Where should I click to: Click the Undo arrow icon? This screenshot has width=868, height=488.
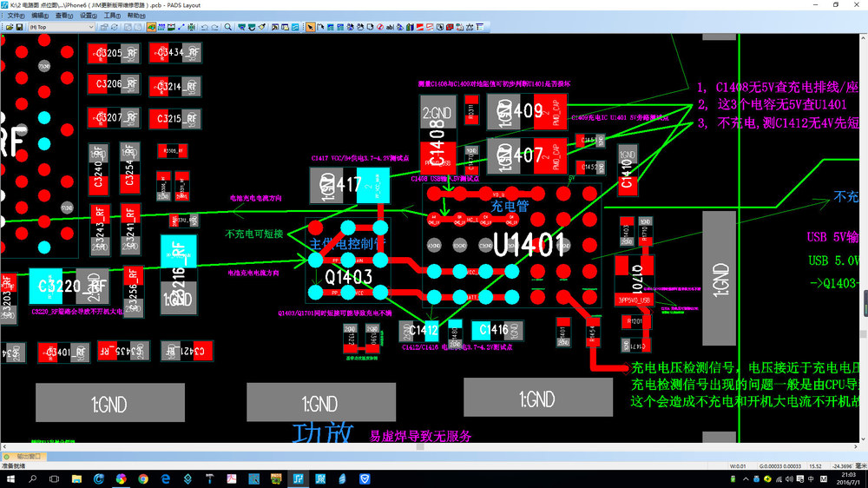(x=205, y=27)
